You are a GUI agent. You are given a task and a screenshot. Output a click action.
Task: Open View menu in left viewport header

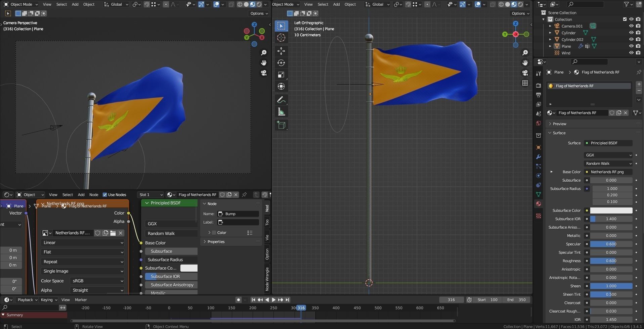pos(47,4)
